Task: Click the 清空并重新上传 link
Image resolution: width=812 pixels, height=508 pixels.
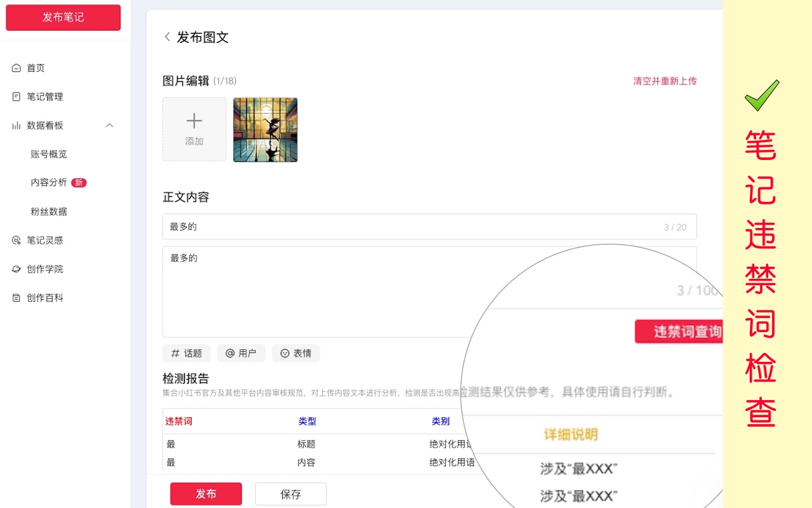Action: click(665, 81)
